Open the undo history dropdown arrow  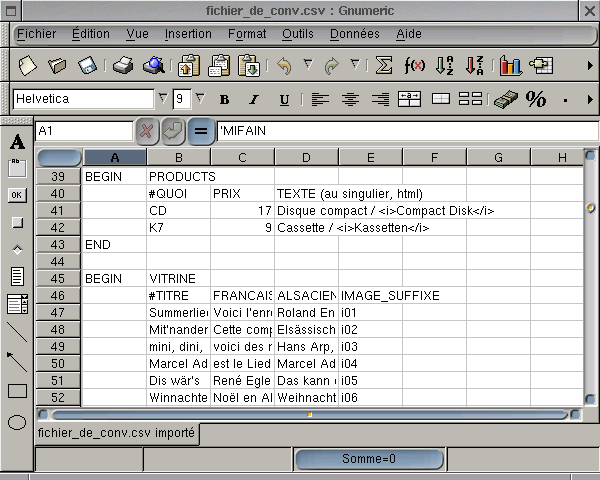[308, 66]
